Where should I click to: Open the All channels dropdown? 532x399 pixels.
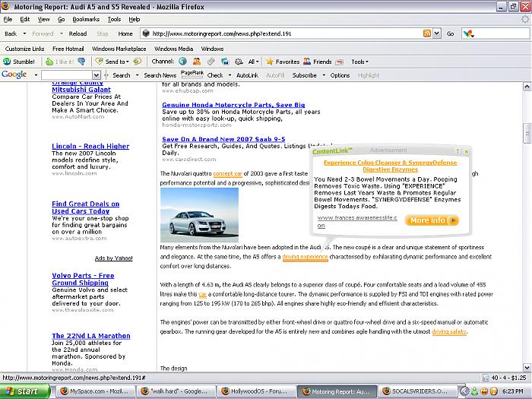coord(253,62)
